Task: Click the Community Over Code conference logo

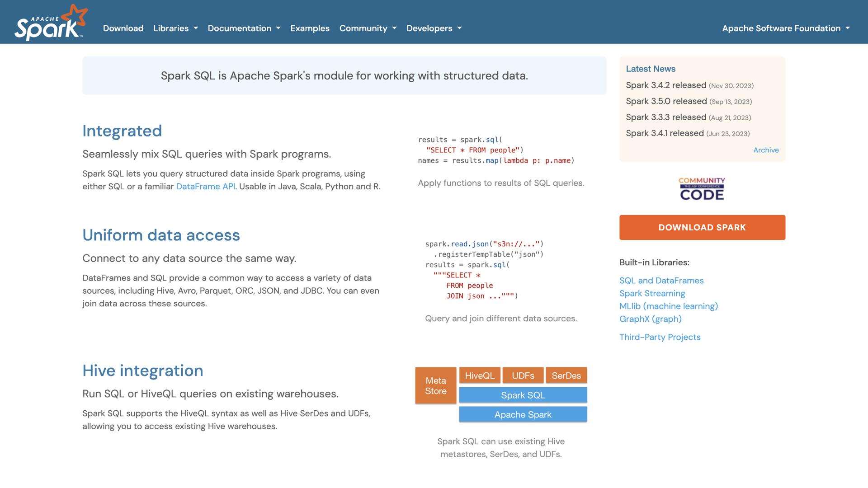Action: [x=702, y=188]
